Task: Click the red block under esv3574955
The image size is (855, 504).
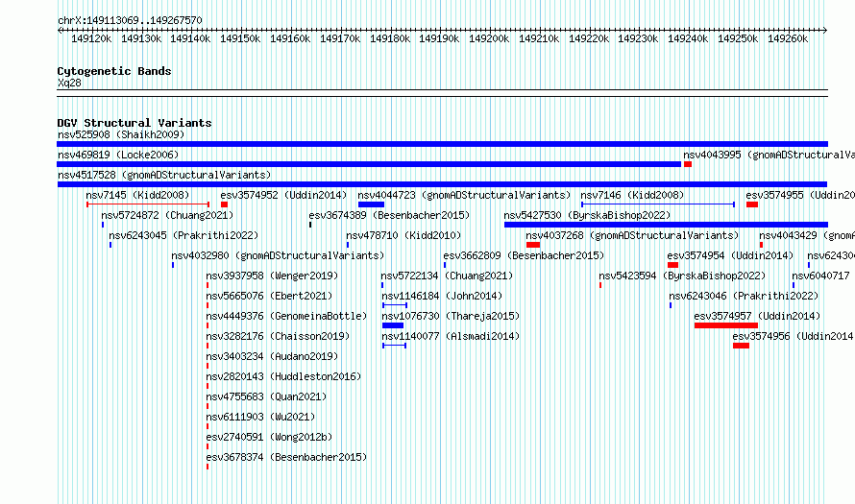Action: coord(752,204)
